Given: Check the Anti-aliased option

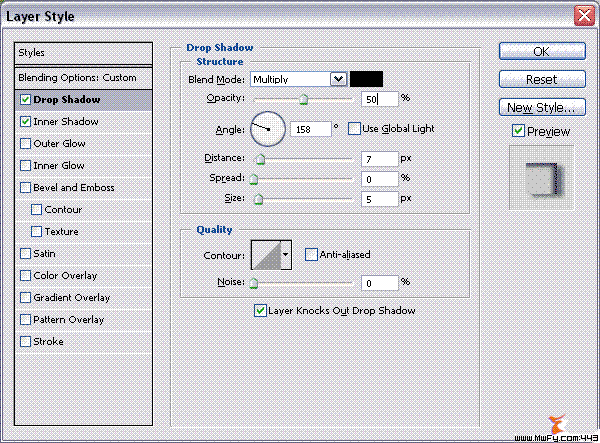Looking at the screenshot, I should 311,254.
